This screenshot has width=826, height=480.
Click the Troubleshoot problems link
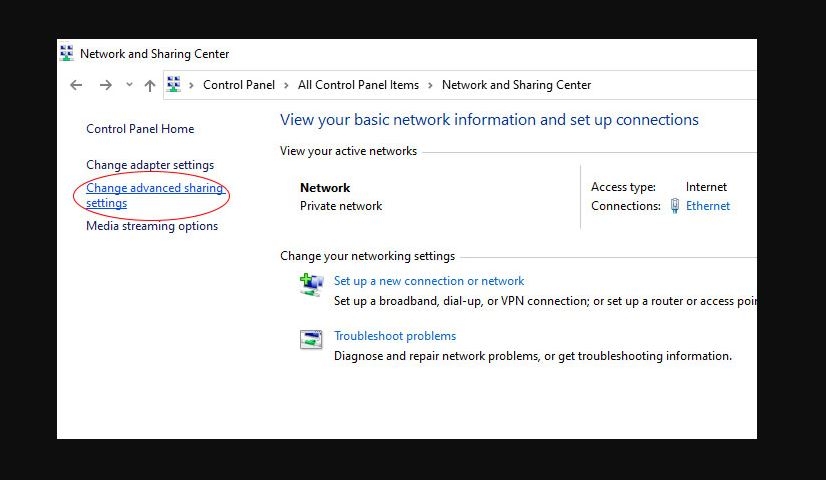pyautogui.click(x=395, y=336)
